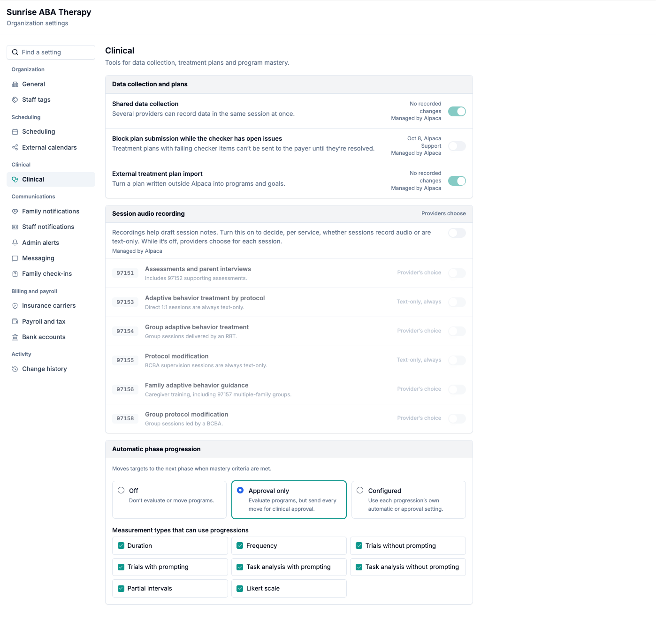Choose the Configured progression radio button

(360, 490)
